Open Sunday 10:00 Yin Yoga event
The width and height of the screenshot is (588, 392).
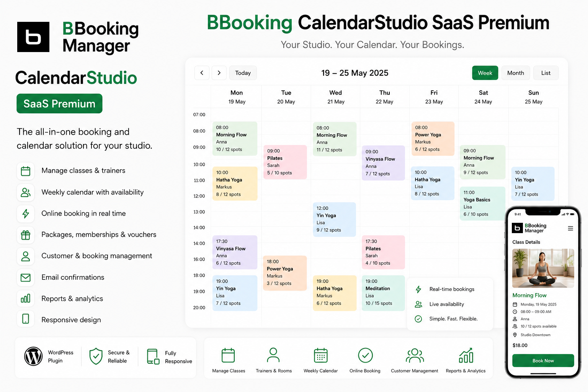[532, 183]
